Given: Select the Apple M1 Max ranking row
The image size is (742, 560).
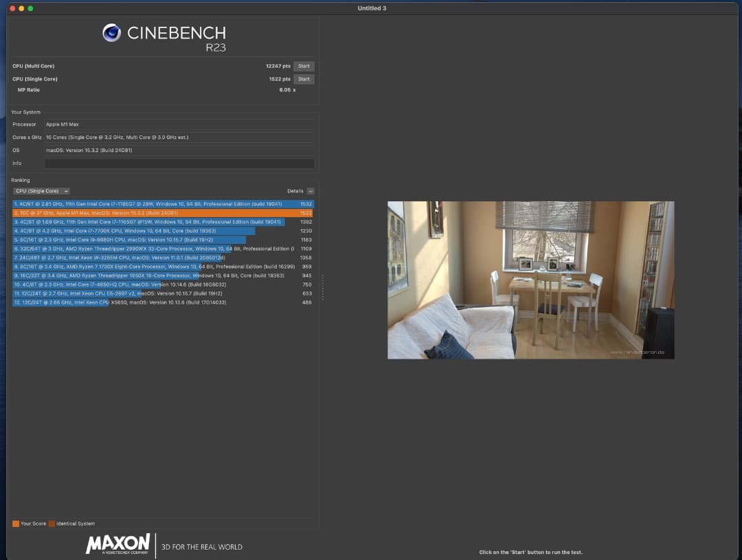Looking at the screenshot, I should click(162, 213).
